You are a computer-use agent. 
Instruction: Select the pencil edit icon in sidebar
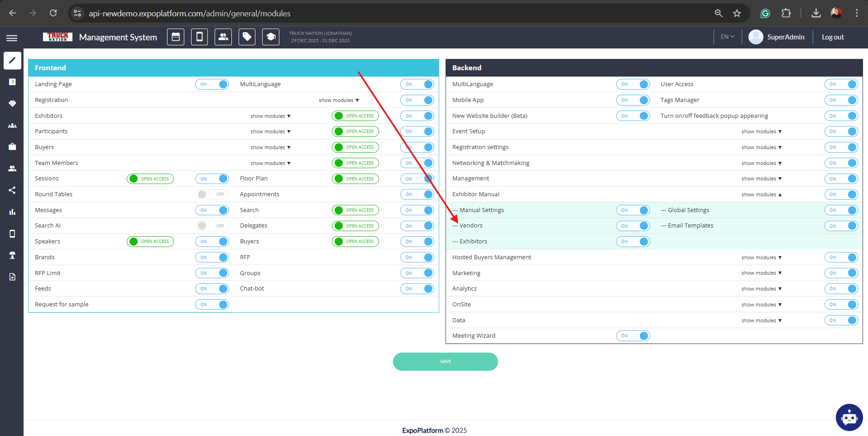coord(12,60)
